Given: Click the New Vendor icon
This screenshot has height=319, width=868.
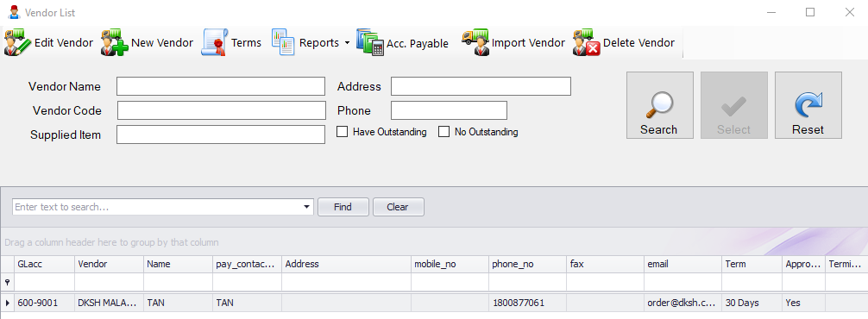Looking at the screenshot, I should [114, 42].
